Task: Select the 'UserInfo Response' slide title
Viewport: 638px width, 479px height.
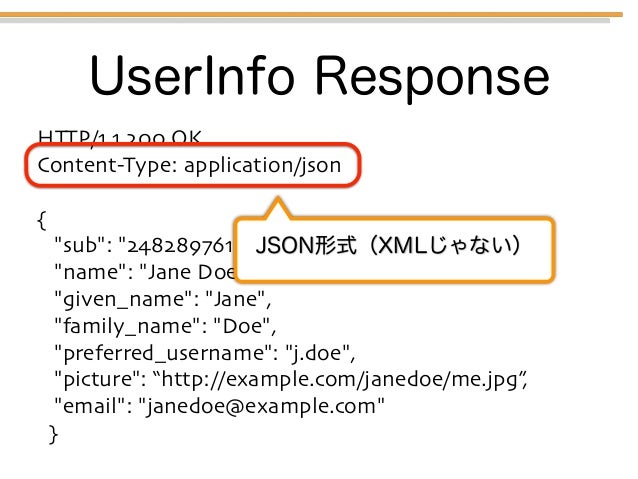Action: point(319,77)
